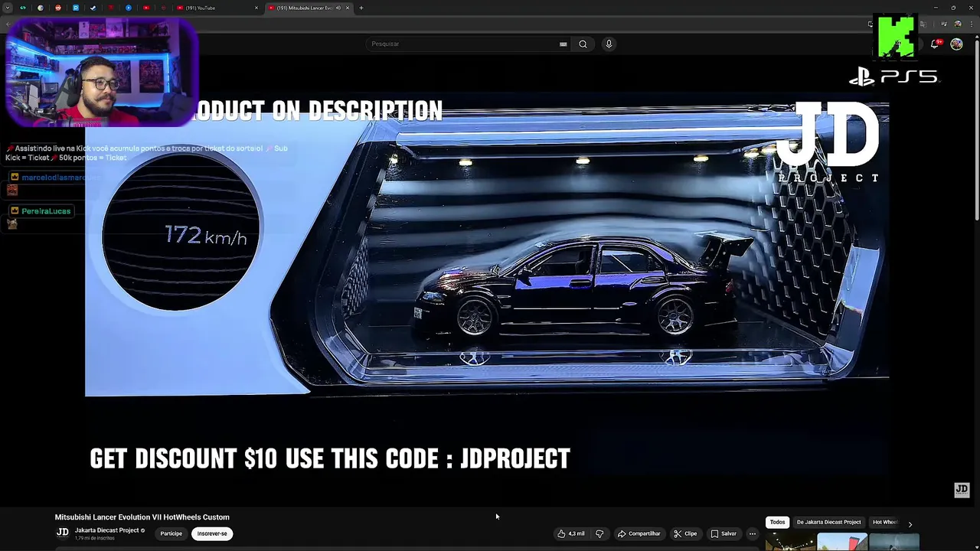Mute the Mitsubishi Lancer tab audio icon
The height and width of the screenshot is (551, 980).
[x=338, y=8]
